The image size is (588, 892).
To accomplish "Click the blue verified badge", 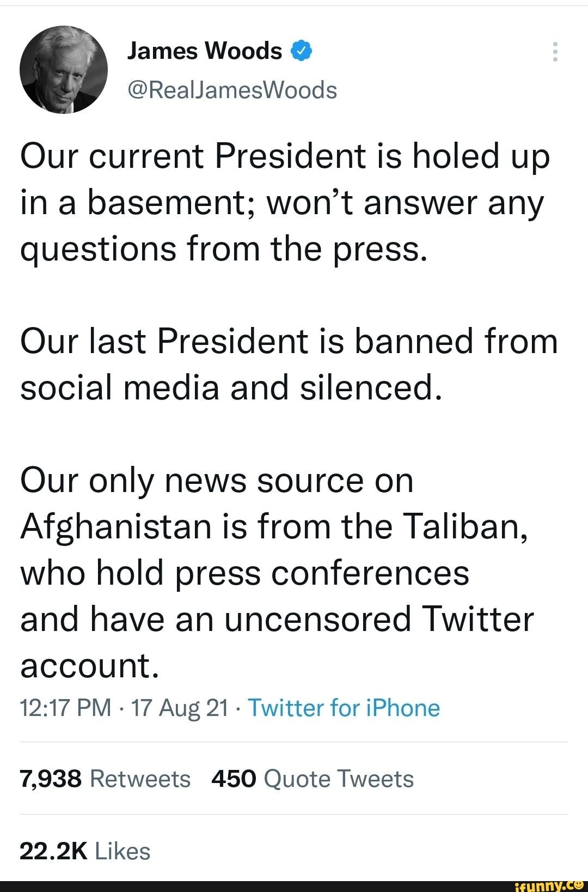I will click(x=302, y=51).
